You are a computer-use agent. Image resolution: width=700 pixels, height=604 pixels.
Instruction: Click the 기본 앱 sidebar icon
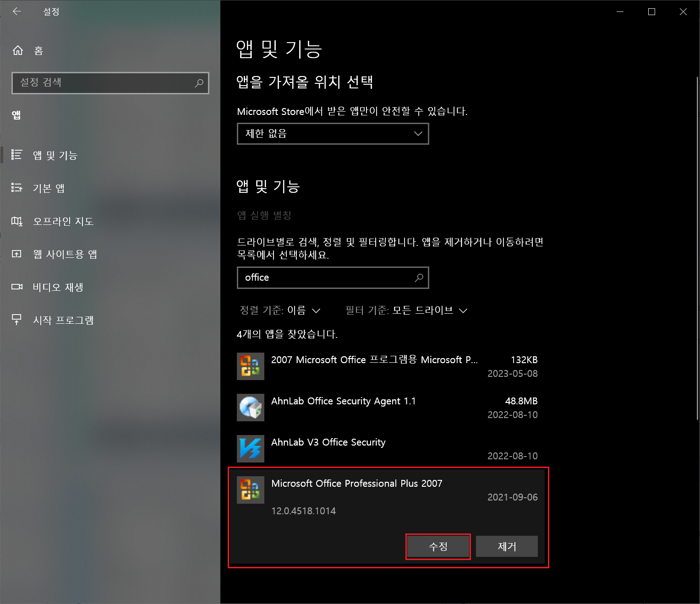point(16,188)
